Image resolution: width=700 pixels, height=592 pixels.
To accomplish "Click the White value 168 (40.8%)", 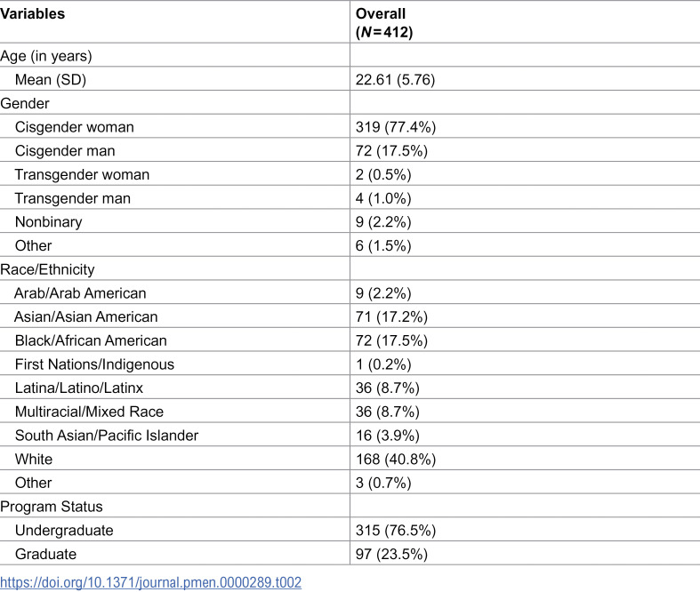I will 396,459.
